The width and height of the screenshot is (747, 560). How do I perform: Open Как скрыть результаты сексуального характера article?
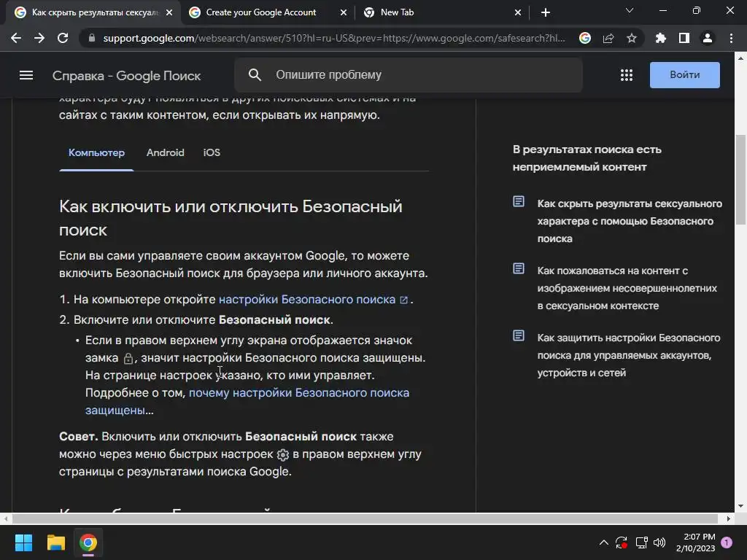pos(630,221)
